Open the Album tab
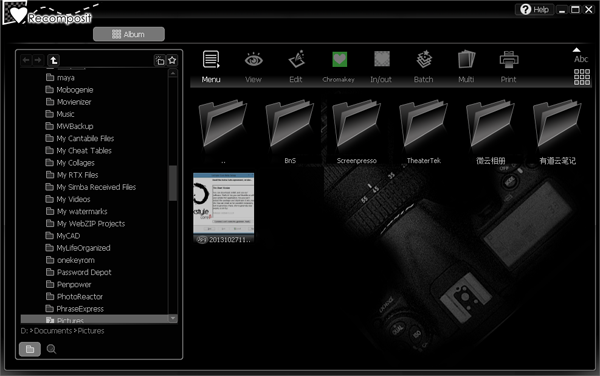The height and width of the screenshot is (376, 600). pyautogui.click(x=129, y=34)
